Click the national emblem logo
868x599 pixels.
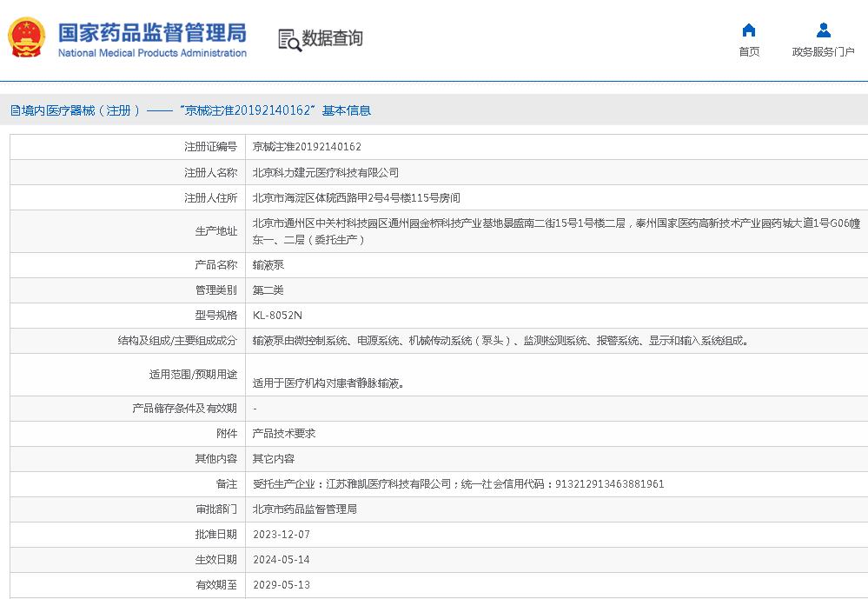(x=26, y=38)
